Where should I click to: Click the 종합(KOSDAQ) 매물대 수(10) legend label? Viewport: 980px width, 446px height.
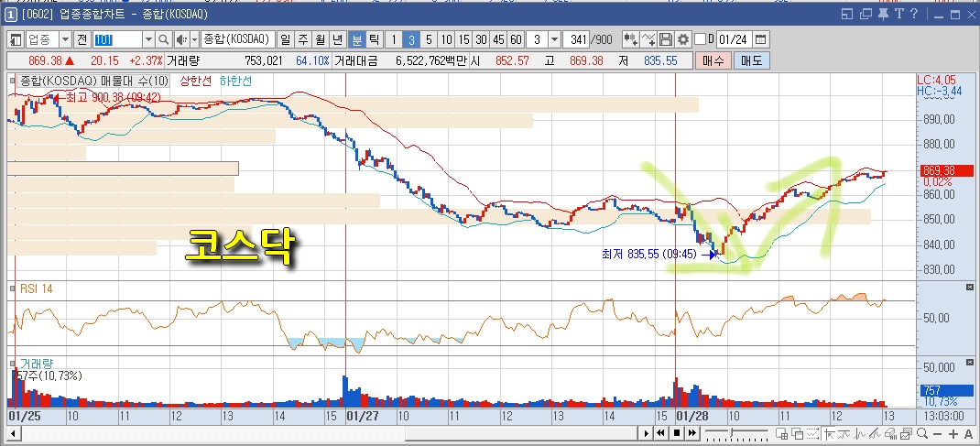[93, 81]
